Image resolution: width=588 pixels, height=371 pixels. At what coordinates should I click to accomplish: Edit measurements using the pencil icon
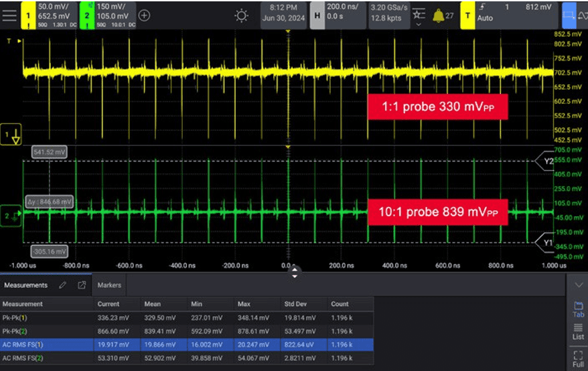coord(62,285)
